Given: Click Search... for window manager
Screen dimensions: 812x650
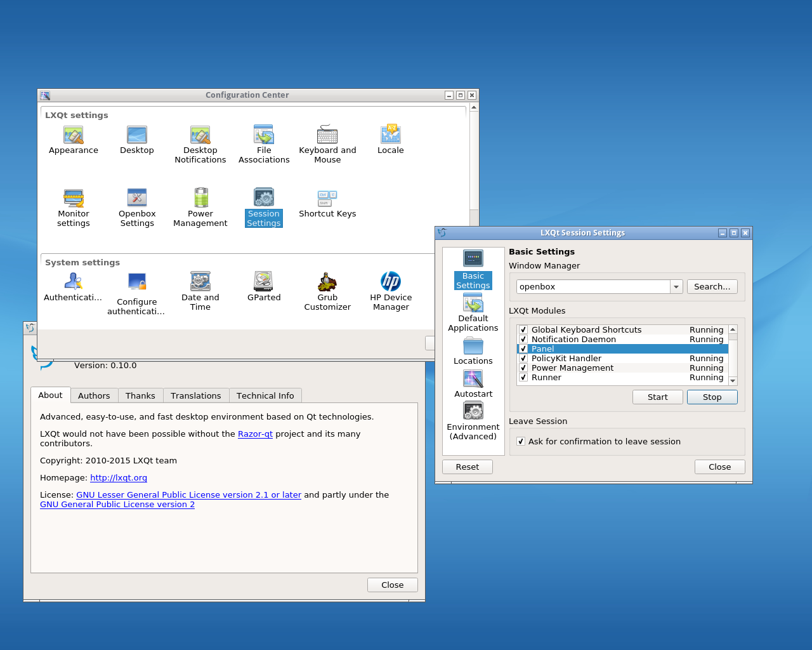Looking at the screenshot, I should point(712,287).
